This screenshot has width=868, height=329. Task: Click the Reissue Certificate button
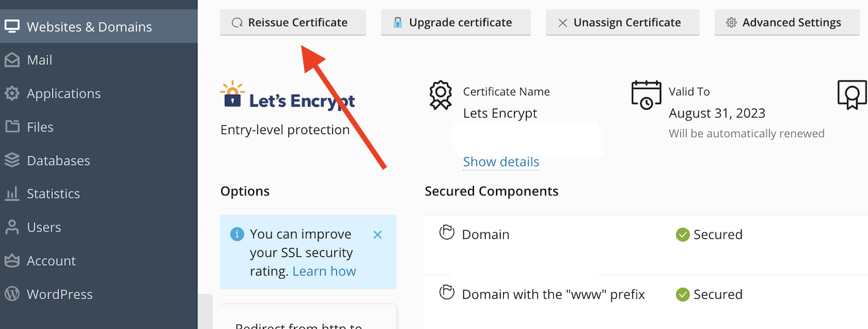pos(293,23)
